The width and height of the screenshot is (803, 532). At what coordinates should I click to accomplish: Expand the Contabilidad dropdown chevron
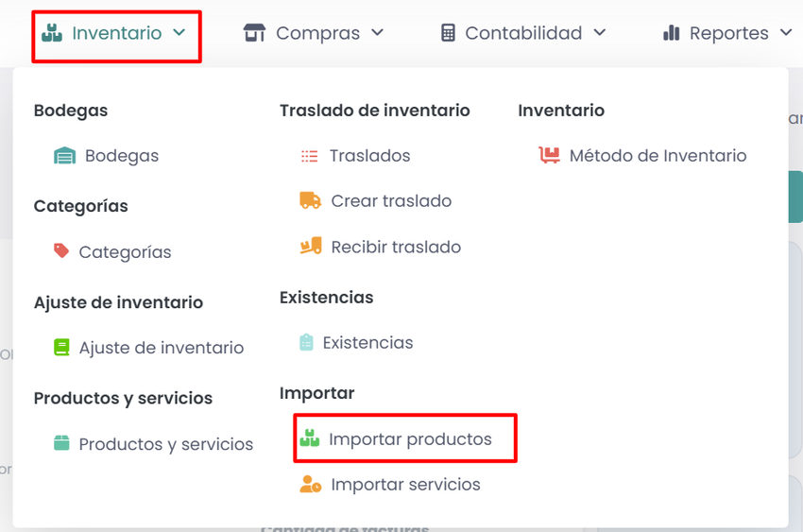click(x=600, y=33)
